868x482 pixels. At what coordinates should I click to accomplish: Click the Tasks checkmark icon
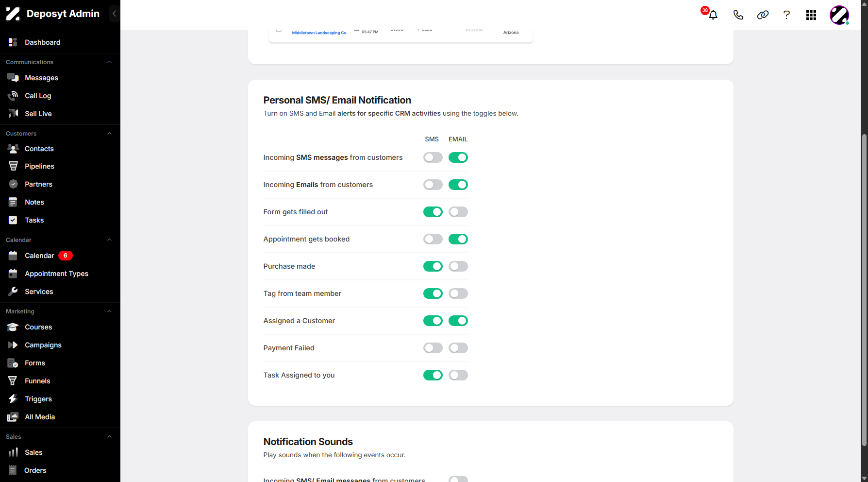(13, 220)
